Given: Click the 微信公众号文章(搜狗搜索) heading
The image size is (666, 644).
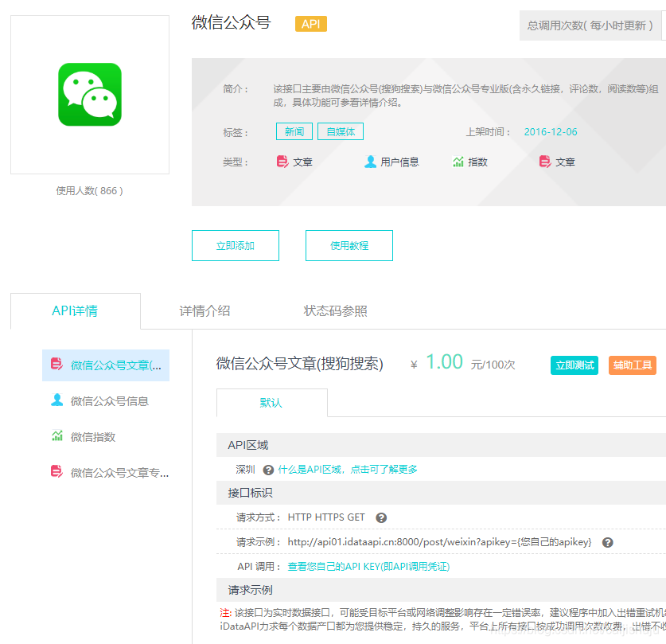Looking at the screenshot, I should coord(299,364).
